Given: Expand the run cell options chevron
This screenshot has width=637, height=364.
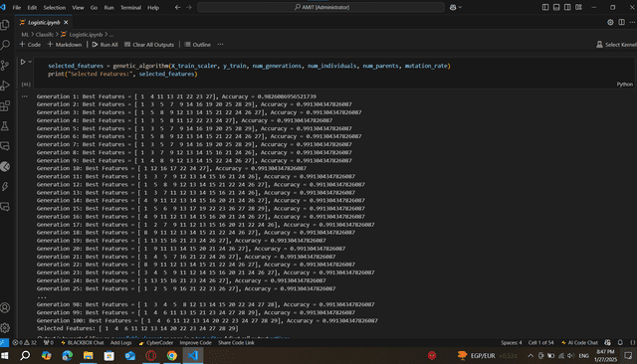Looking at the screenshot, I should coord(30,62).
